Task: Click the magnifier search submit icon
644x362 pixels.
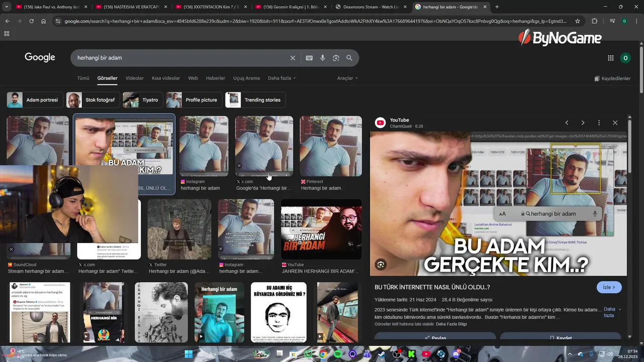Action: 349,58
